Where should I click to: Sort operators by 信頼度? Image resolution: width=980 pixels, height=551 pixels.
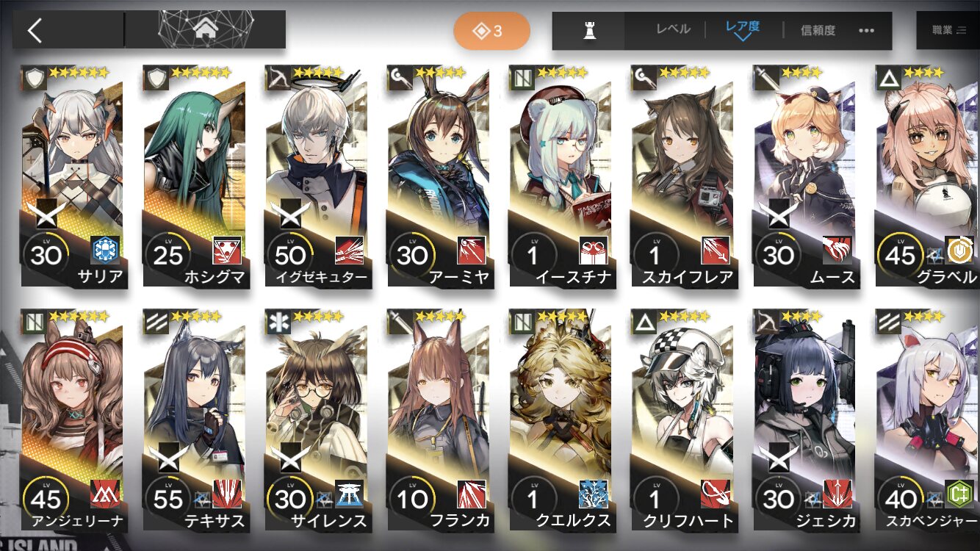[818, 30]
